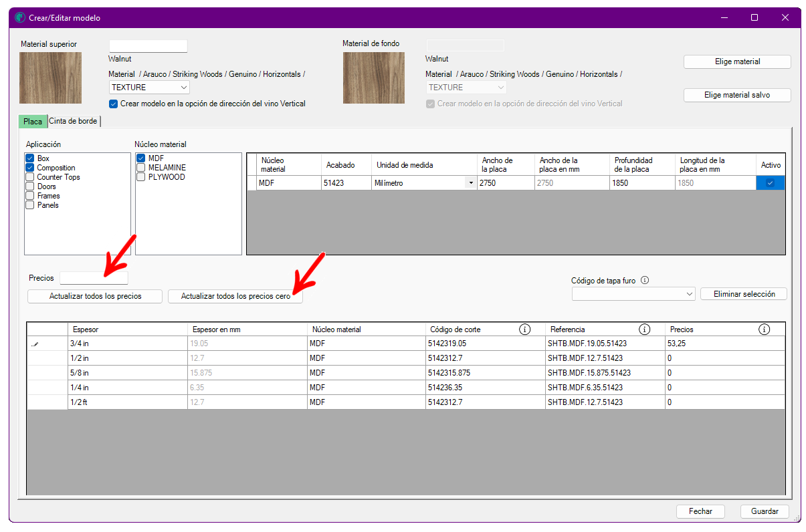Image resolution: width=806 pixels, height=532 pixels.
Task: Enable the Counter Tops application checkbox
Action: click(30, 177)
